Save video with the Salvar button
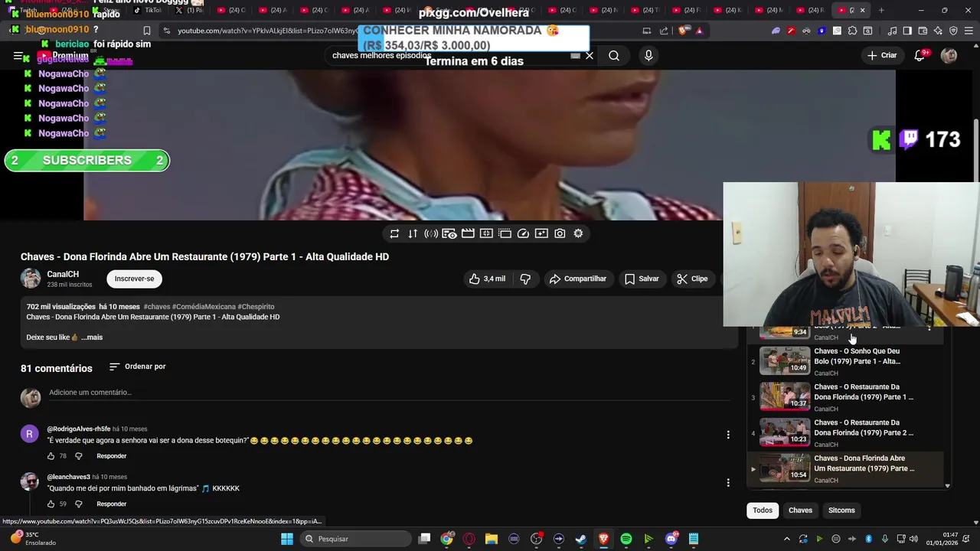The height and width of the screenshot is (551, 980). [x=642, y=279]
